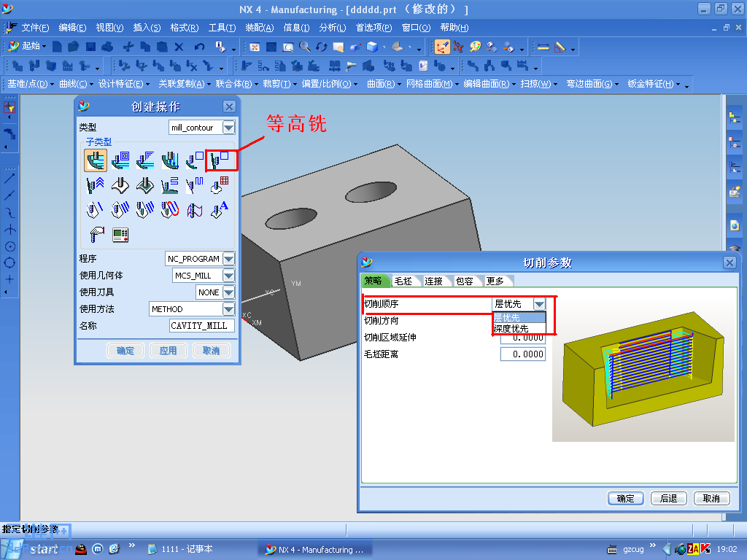The height and width of the screenshot is (560, 747).
Task: Open the 程序 NC_PROGRAM dropdown
Action: [228, 259]
